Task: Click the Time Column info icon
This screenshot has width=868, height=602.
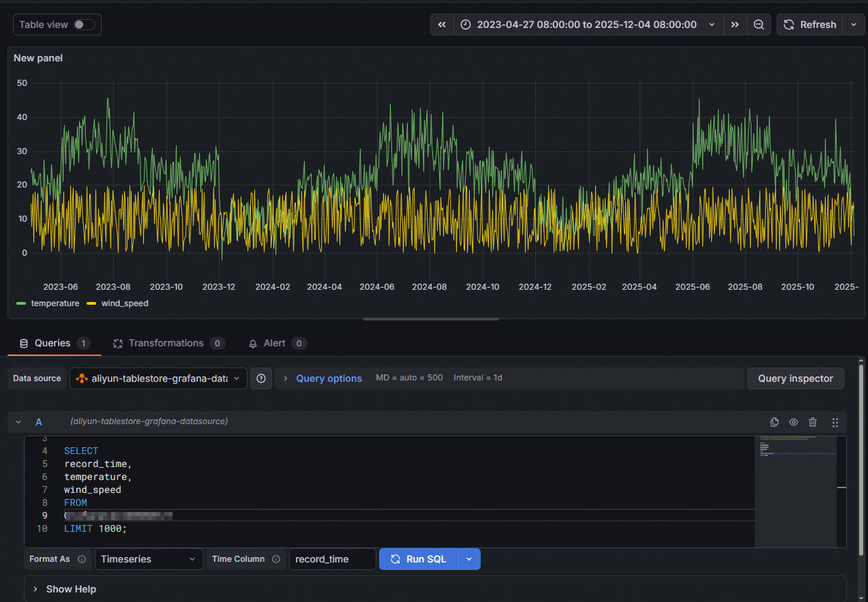Action: click(x=276, y=559)
